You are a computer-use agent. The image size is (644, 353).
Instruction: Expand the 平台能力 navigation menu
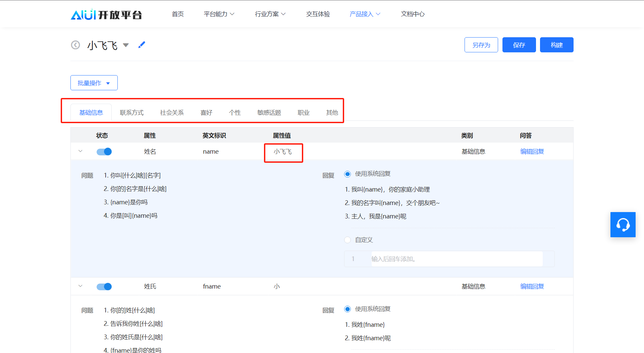(219, 14)
